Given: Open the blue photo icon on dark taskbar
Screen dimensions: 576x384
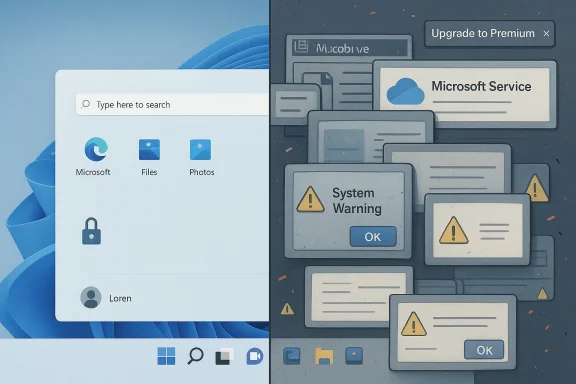Looking at the screenshot, I should point(354,356).
